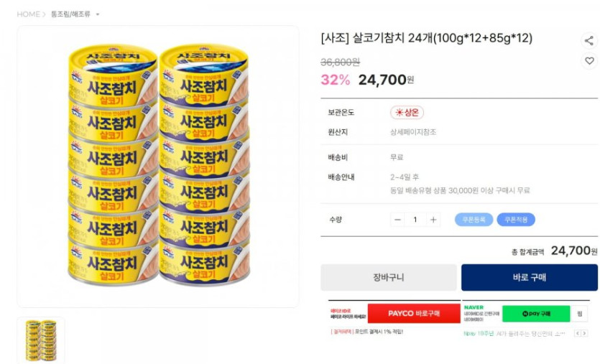Click the main tuna can product image
This screenshot has width=600, height=364.
(x=158, y=167)
